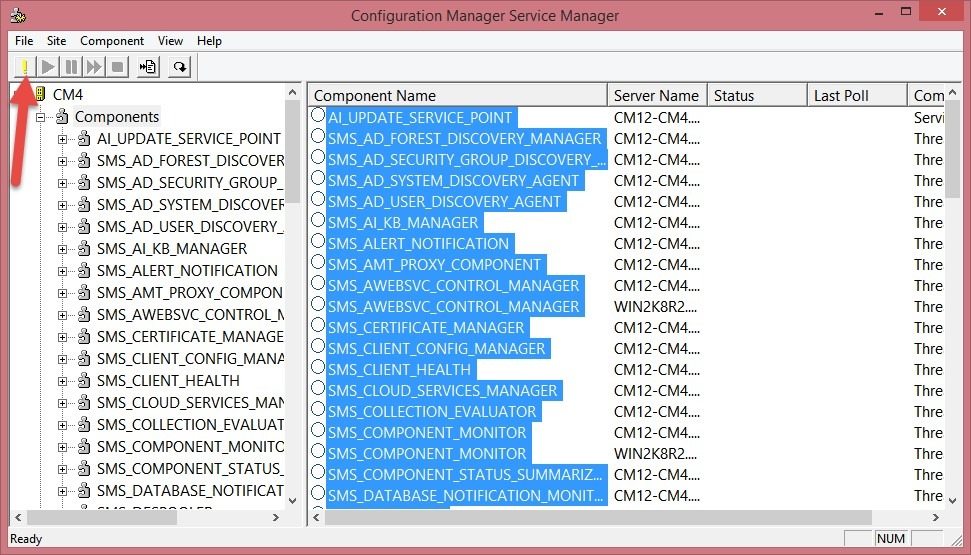Open the Site menu
Viewport: 971px width, 555px height.
(x=56, y=41)
